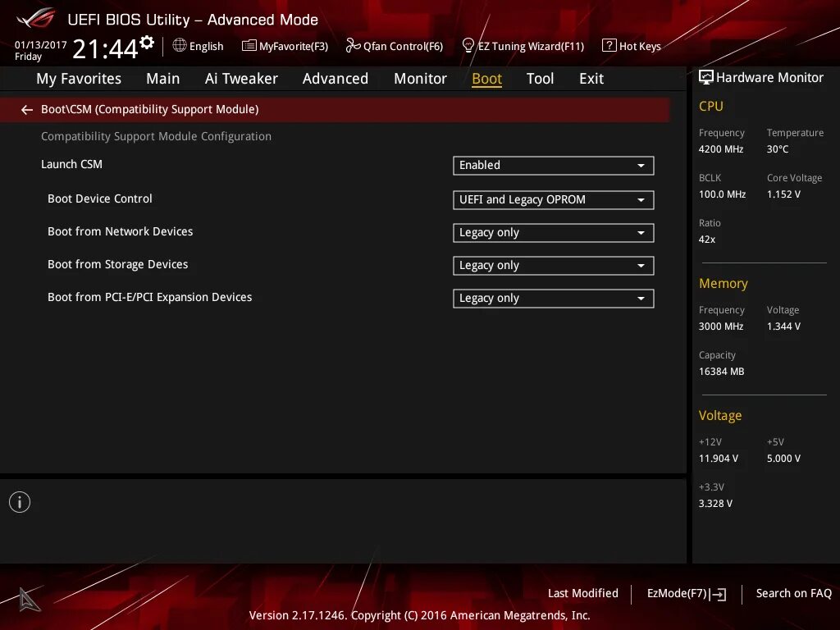This screenshot has width=840, height=630.
Task: Switch to Tool tab
Action: pyautogui.click(x=540, y=79)
